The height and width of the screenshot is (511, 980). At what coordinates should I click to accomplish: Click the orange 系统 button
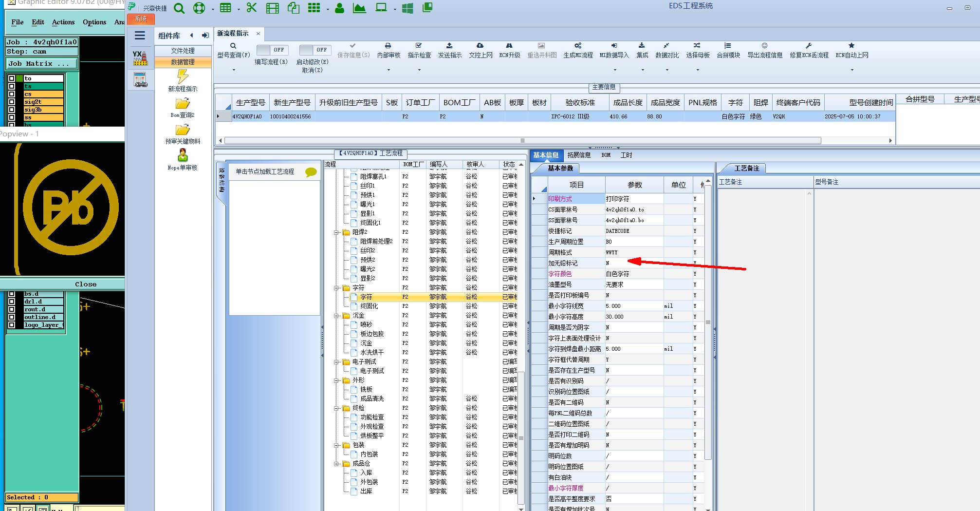pos(141,19)
